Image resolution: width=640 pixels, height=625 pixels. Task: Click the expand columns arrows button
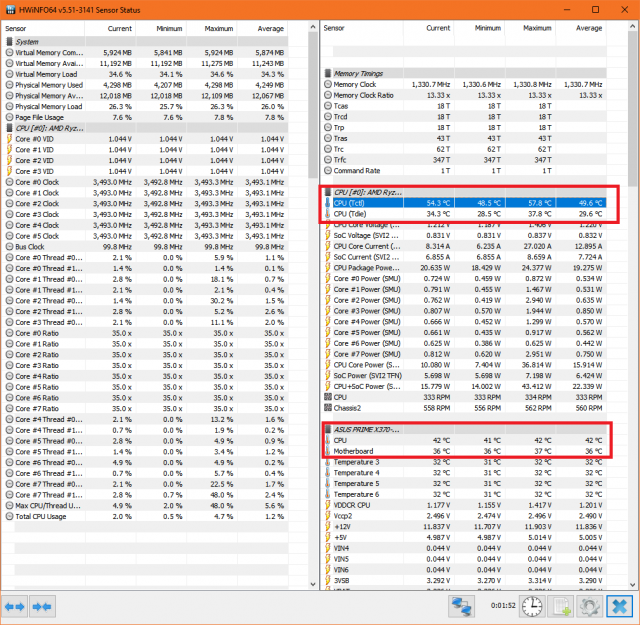point(15,607)
